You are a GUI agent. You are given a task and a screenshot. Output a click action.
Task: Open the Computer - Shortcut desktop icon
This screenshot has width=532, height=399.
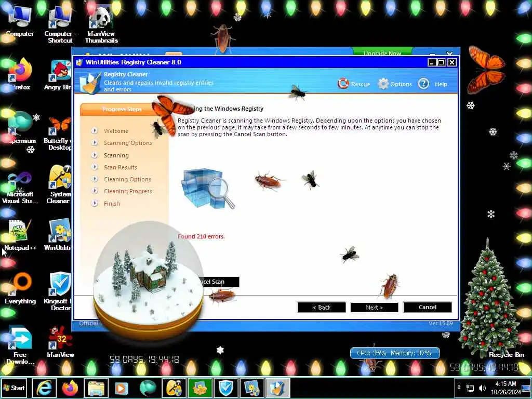click(60, 25)
